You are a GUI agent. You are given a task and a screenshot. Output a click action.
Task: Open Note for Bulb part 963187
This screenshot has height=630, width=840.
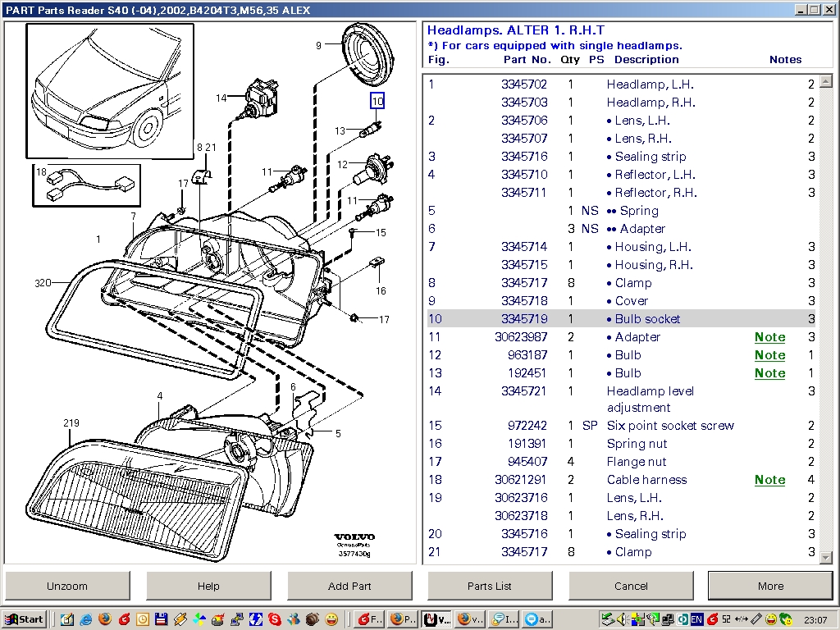coord(769,355)
